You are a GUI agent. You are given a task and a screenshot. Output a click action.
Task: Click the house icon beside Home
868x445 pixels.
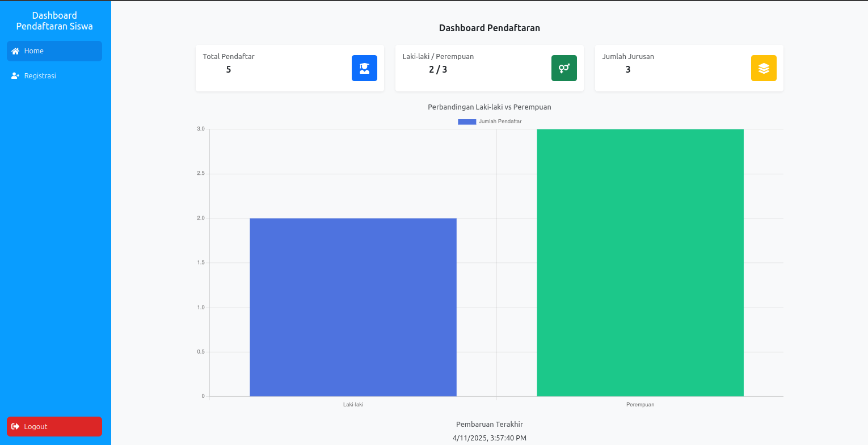pos(15,51)
